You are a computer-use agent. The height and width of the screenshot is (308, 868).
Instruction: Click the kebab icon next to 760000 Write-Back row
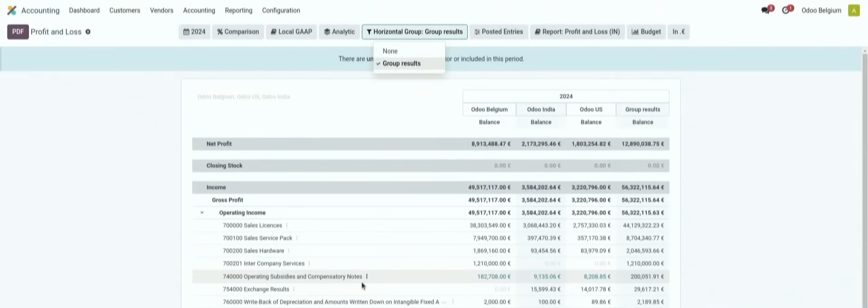[453, 302]
